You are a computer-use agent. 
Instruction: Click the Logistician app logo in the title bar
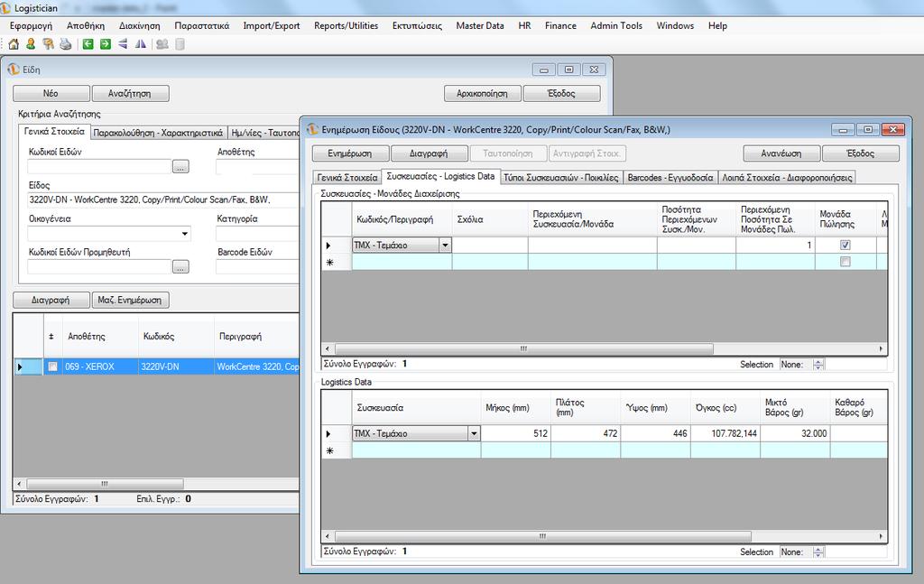tap(6, 7)
